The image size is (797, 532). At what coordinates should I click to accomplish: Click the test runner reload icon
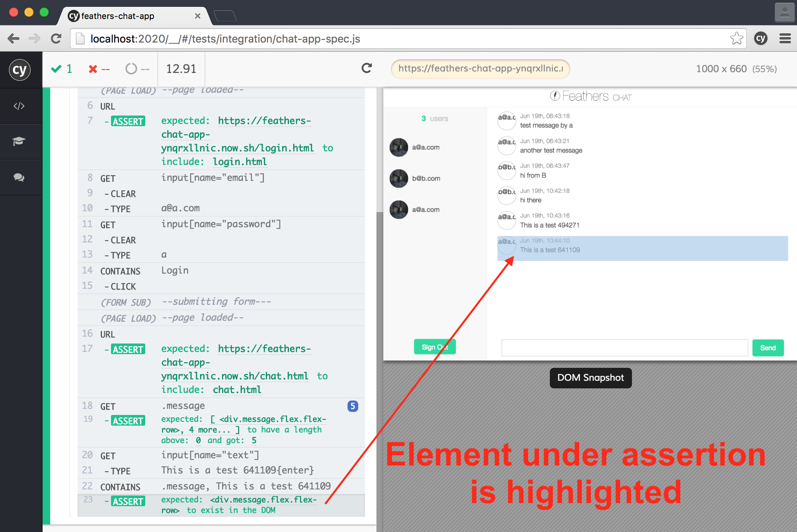tap(367, 68)
